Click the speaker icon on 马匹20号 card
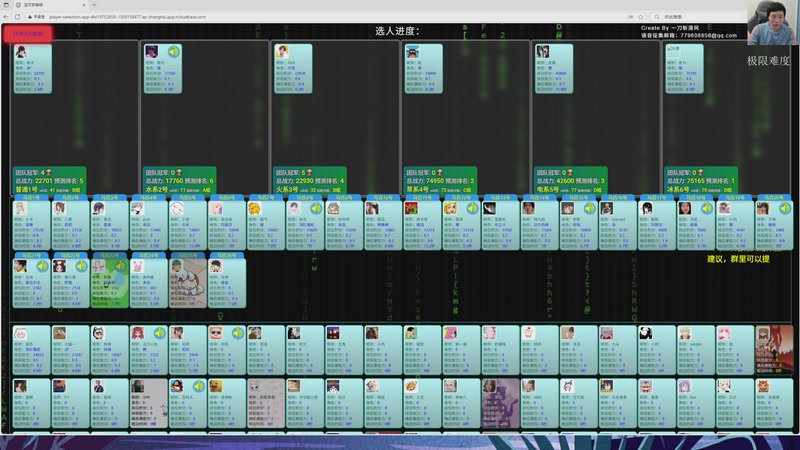This screenshot has width=800, height=450. coord(785,208)
